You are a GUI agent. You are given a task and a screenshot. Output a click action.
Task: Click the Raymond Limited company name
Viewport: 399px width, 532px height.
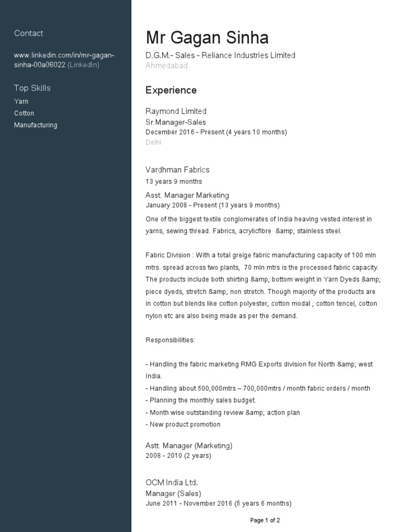click(x=176, y=111)
